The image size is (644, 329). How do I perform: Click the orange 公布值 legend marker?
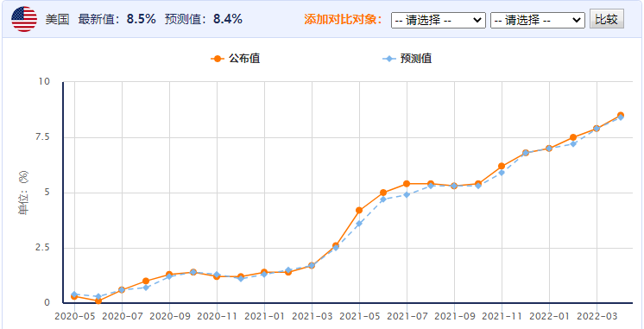[x=218, y=59]
